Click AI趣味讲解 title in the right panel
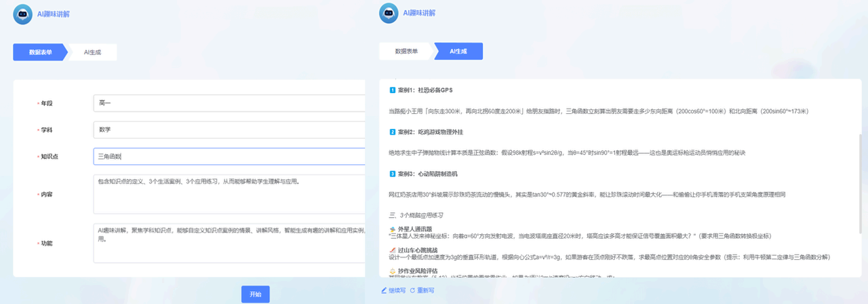 [x=420, y=13]
